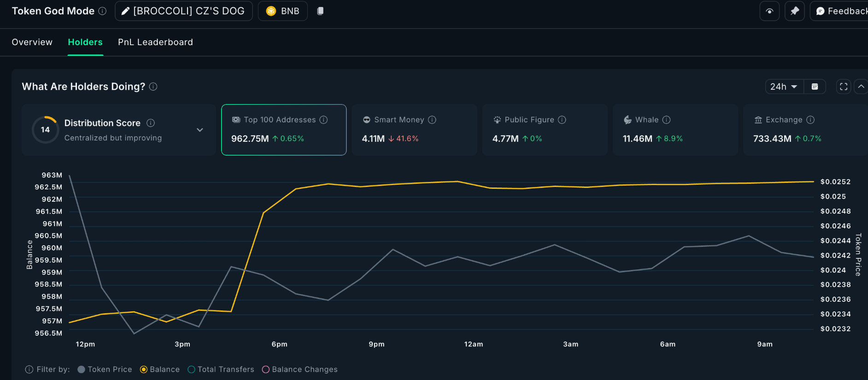Click the eye watch icon in header
The height and width of the screenshot is (380, 868).
click(x=769, y=11)
